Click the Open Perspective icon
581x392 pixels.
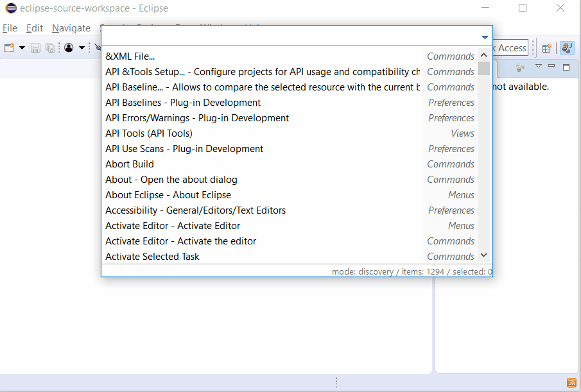coord(546,48)
